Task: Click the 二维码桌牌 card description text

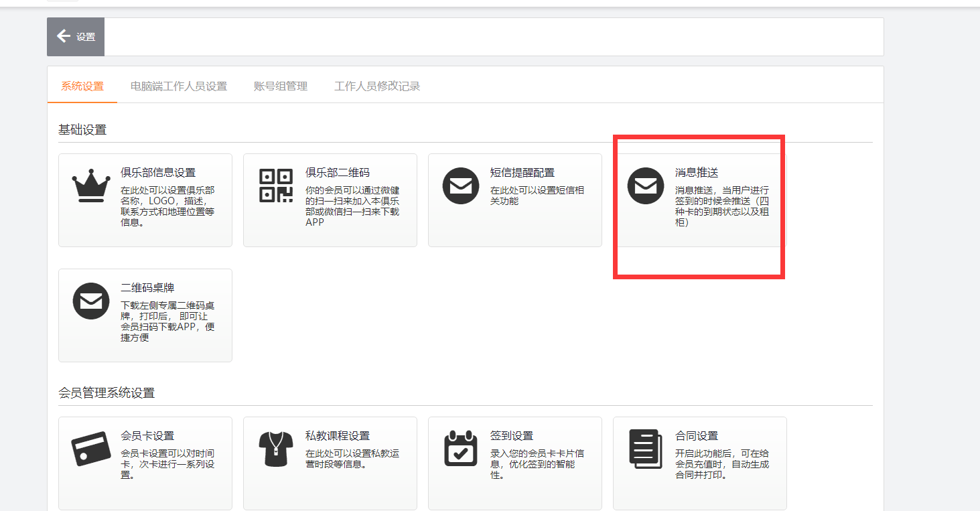Action: click(167, 321)
